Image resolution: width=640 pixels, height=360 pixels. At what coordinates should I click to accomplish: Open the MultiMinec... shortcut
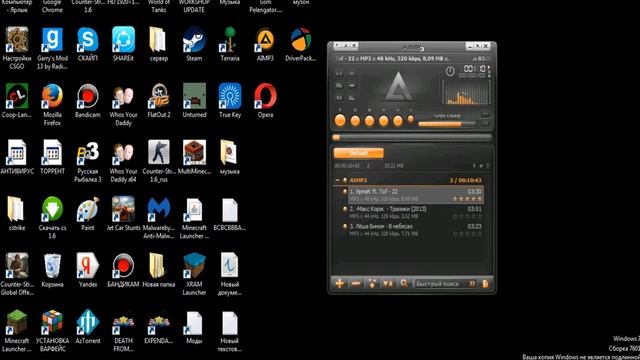point(194,157)
